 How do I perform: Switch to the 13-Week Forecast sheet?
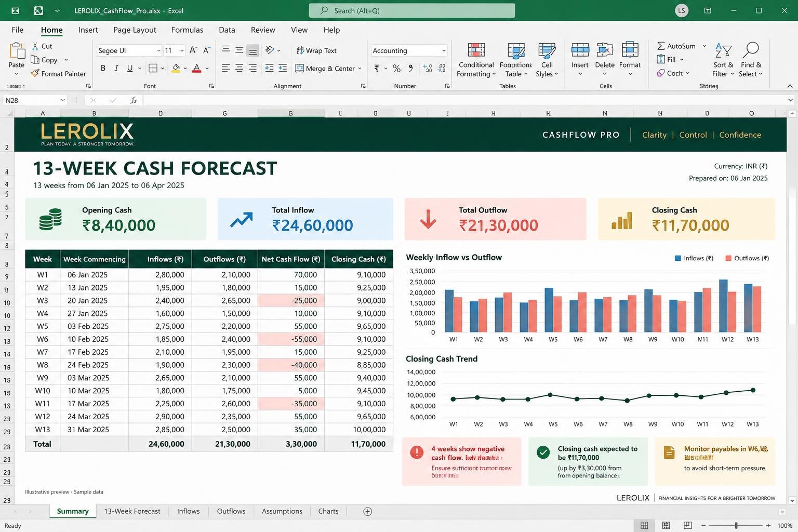132,511
